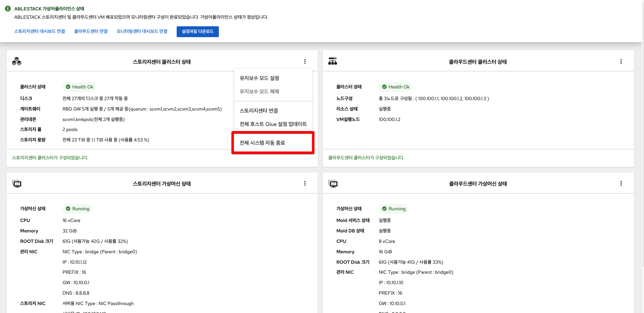
Task: Select 전체 시스템 자동 종료 menu item
Action: click(x=262, y=143)
